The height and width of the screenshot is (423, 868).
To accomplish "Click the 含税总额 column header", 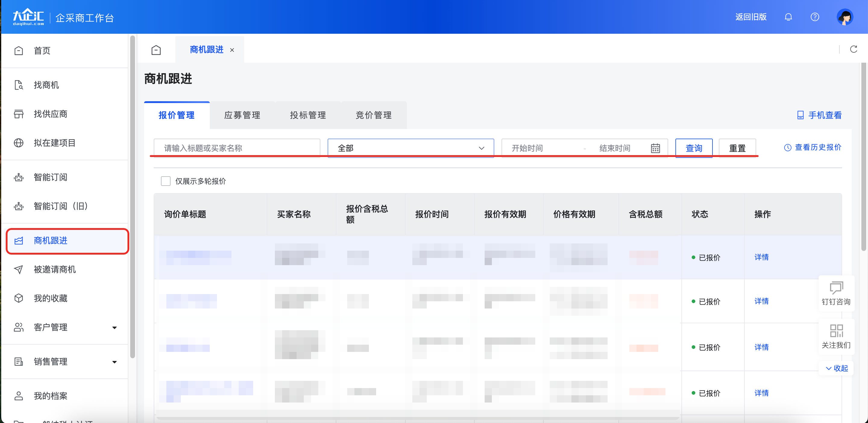I will pyautogui.click(x=650, y=214).
